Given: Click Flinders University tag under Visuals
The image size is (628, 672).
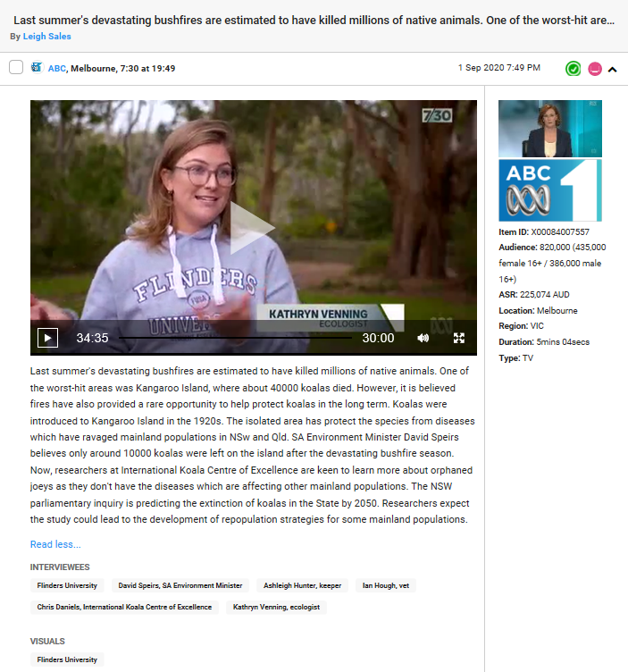Looking at the screenshot, I should point(67,659).
